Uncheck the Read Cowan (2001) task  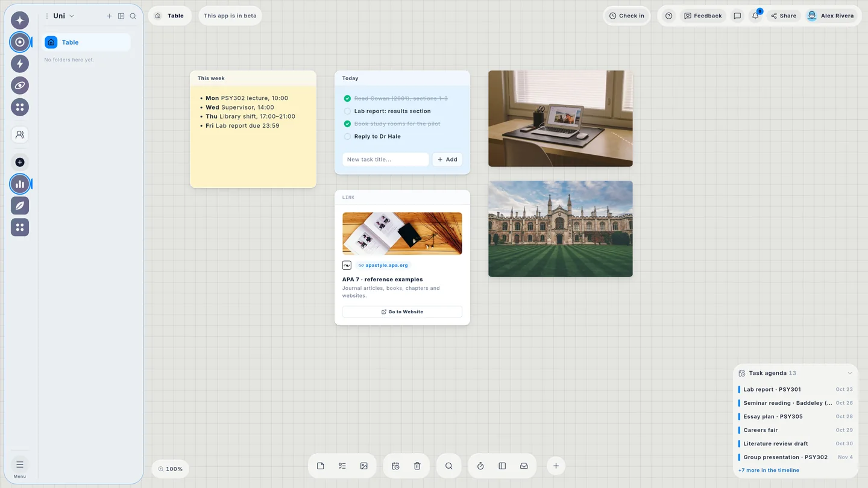[347, 99]
